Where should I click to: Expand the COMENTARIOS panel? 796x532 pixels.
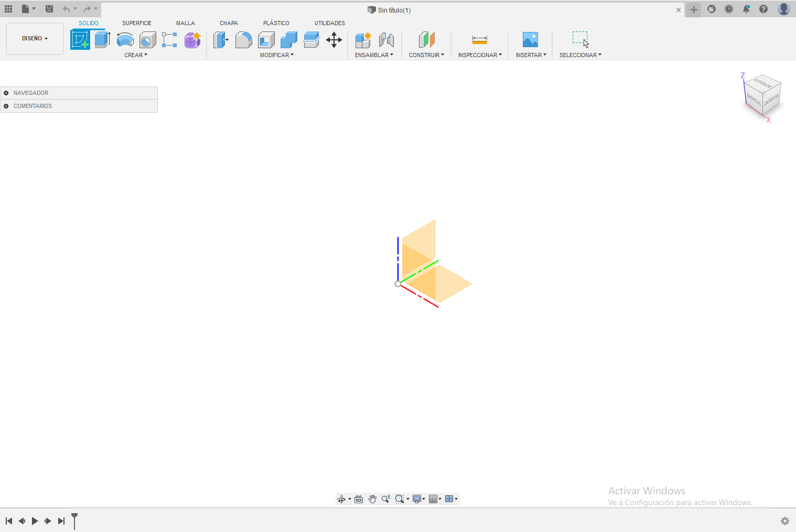[6, 106]
